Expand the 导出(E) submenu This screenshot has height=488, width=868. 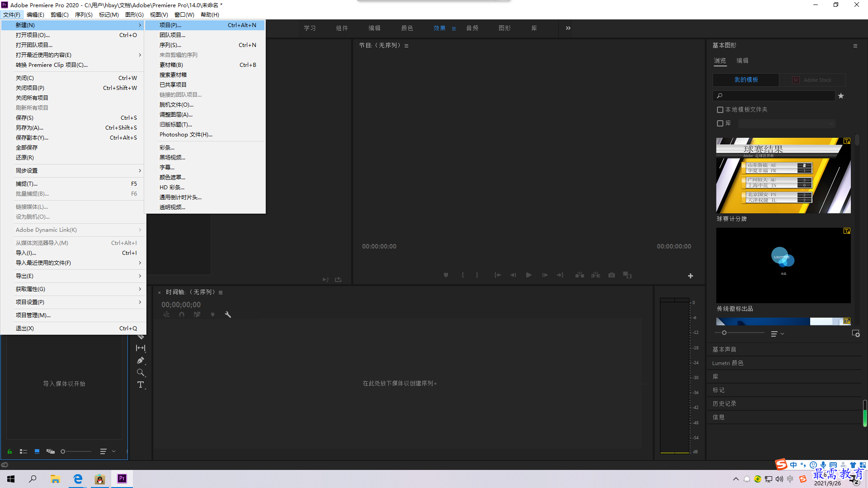(74, 276)
